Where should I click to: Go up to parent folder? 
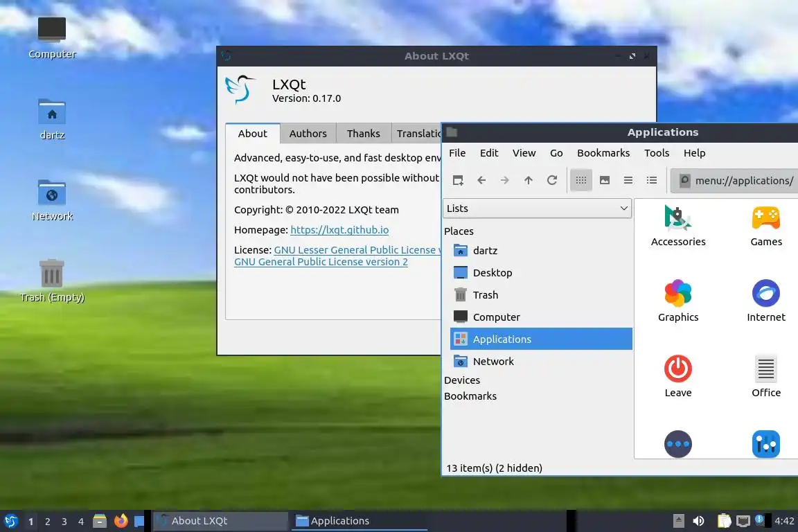(529, 180)
